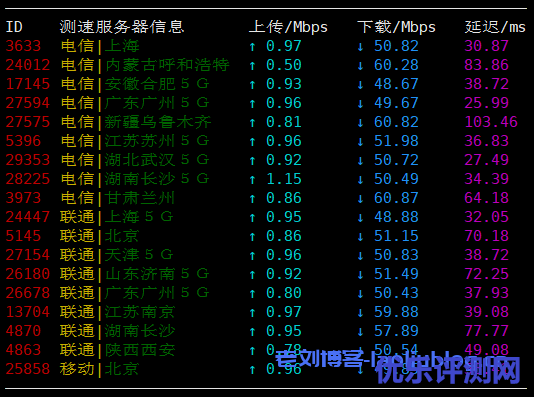This screenshot has width=534, height=397.
Task: Click the download value 60.82
Action: [396, 122]
